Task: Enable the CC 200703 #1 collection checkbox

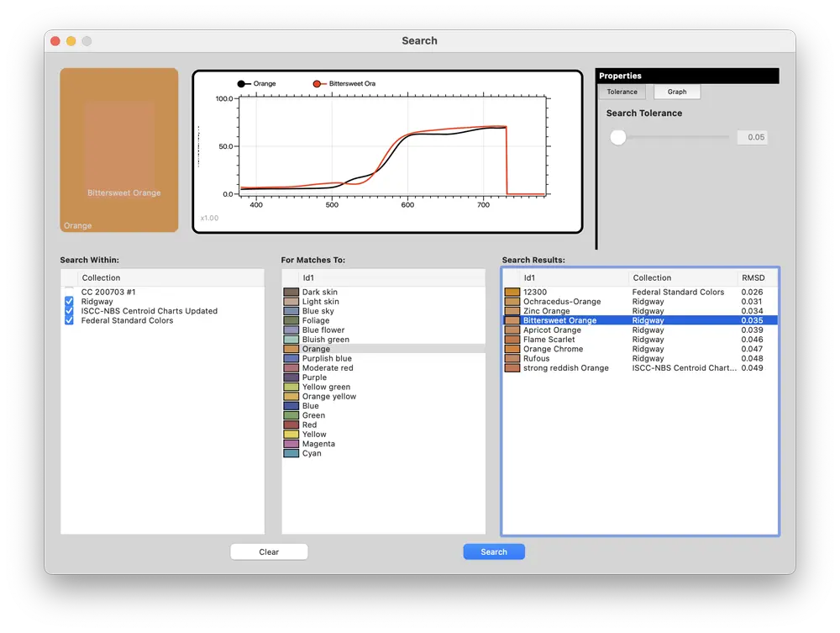Action: 69,292
